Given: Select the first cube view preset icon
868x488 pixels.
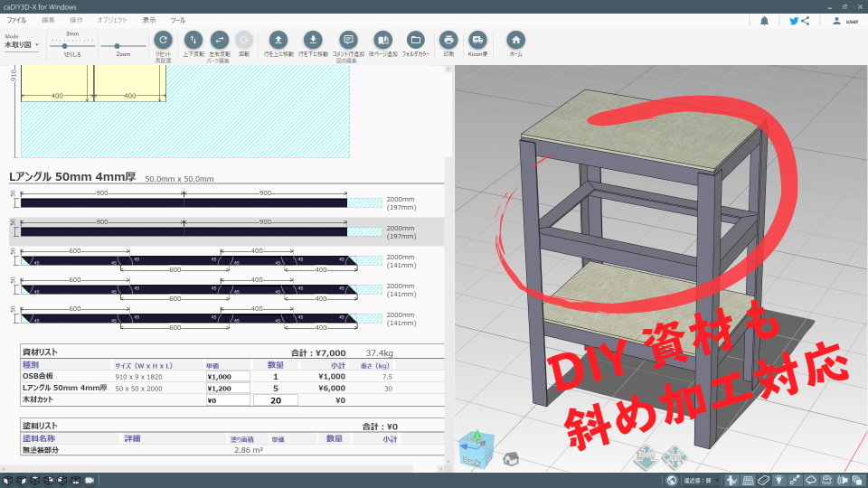Looking at the screenshot, I should click(x=8, y=480).
